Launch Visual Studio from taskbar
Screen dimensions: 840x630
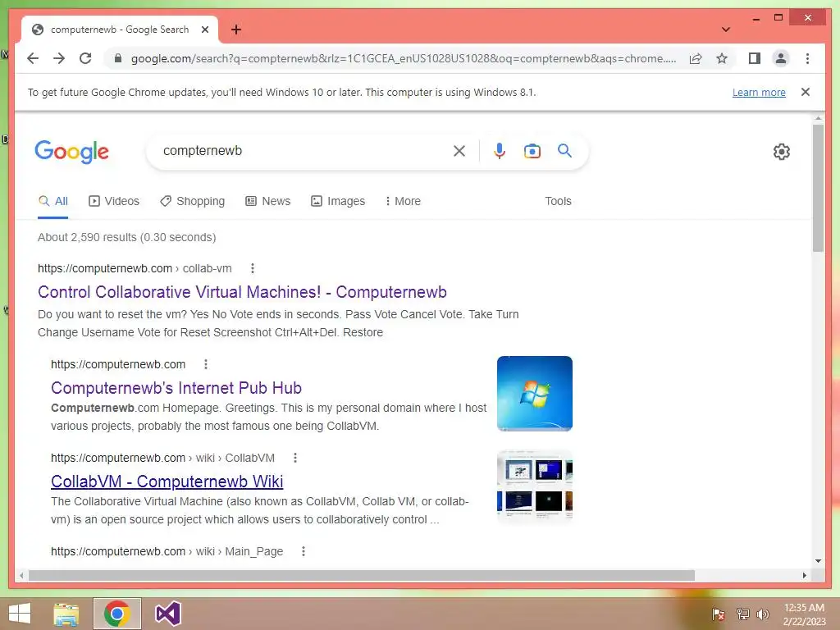click(167, 614)
